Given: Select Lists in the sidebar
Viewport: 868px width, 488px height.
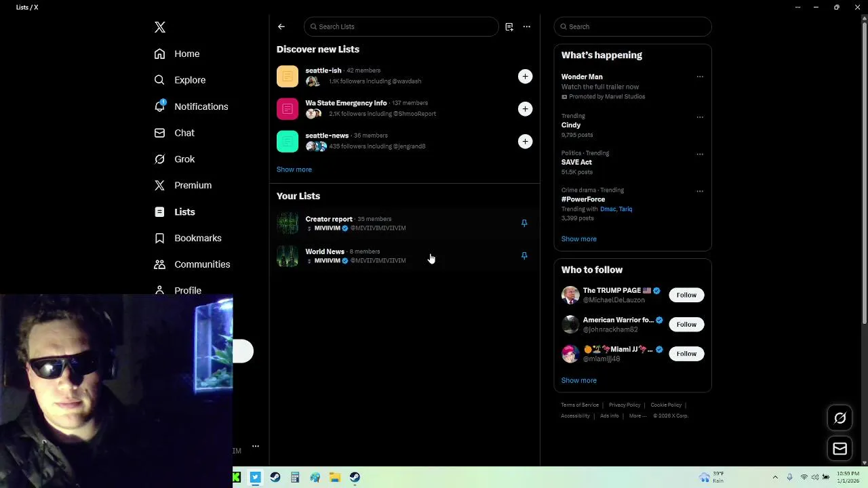Looking at the screenshot, I should [174, 211].
